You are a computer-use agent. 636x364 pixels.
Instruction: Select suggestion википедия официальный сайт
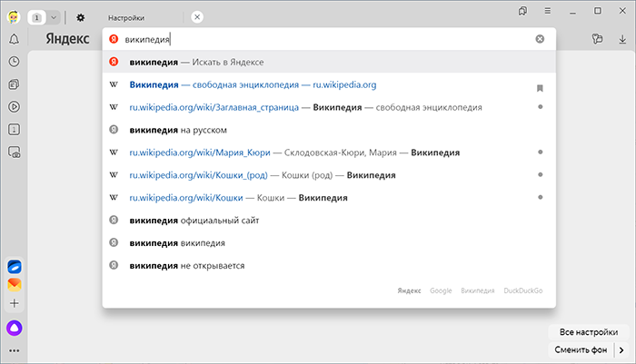(329, 221)
